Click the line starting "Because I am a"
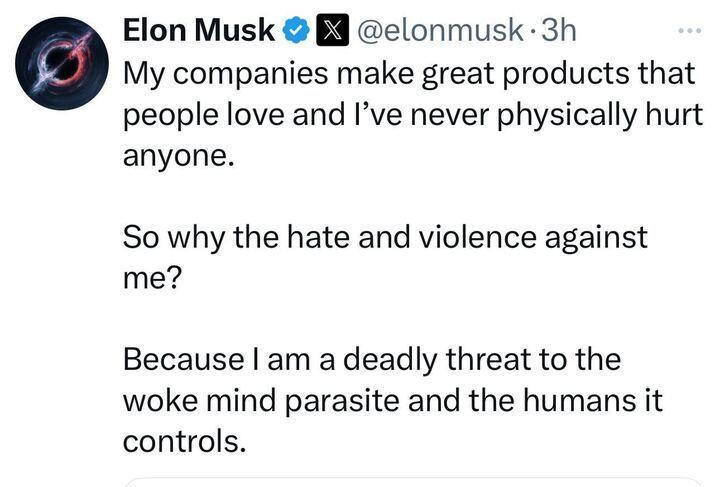 click(x=371, y=358)
